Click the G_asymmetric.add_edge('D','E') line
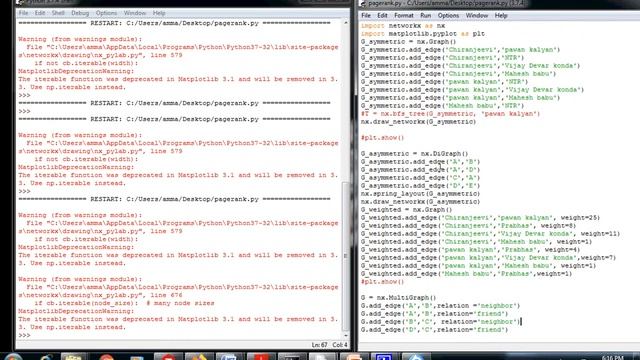640x360 pixels. (x=420, y=186)
